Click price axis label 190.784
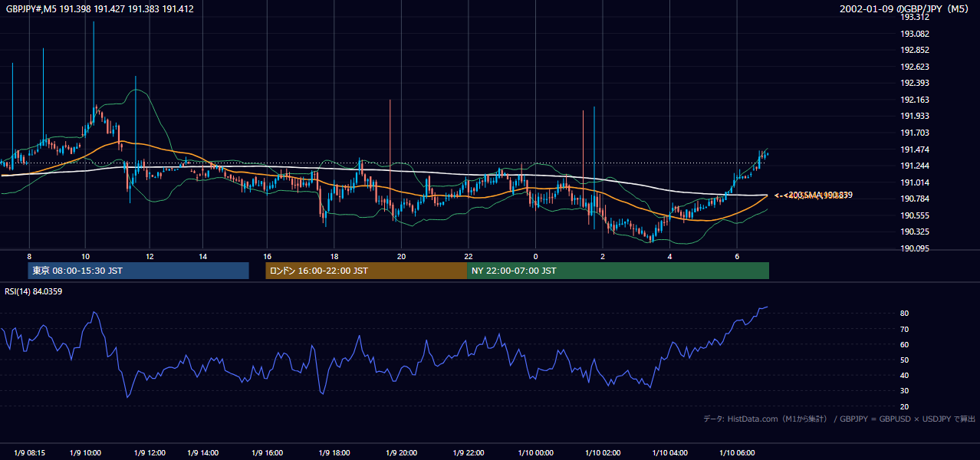980x460 pixels. (x=915, y=199)
